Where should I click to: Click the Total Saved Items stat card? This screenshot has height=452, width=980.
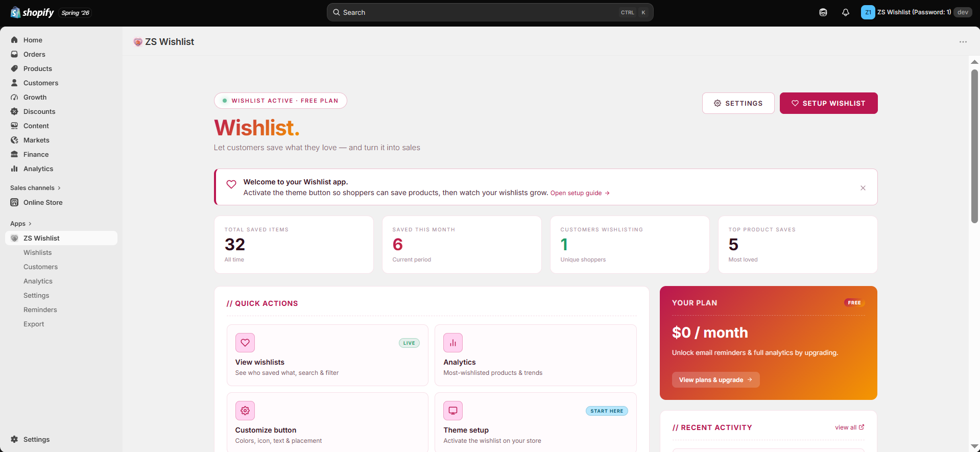click(294, 245)
